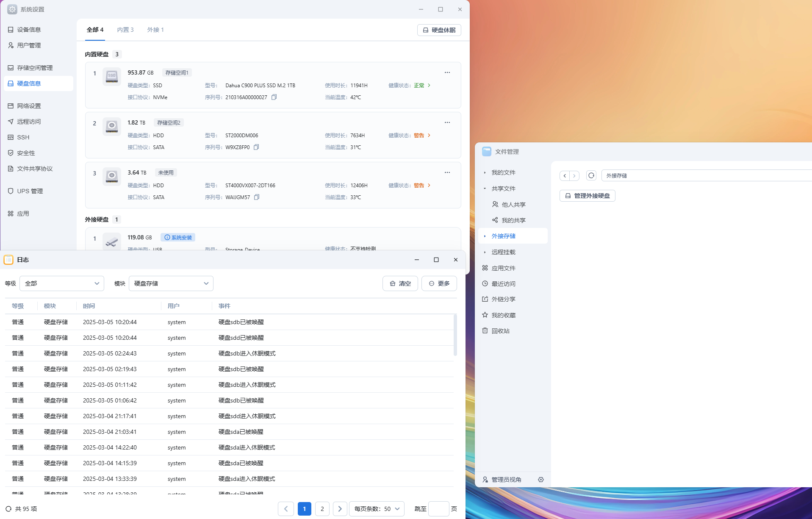Click the HDD icon of ST2000DM006 disk
This screenshot has height=519, width=812.
tap(112, 127)
